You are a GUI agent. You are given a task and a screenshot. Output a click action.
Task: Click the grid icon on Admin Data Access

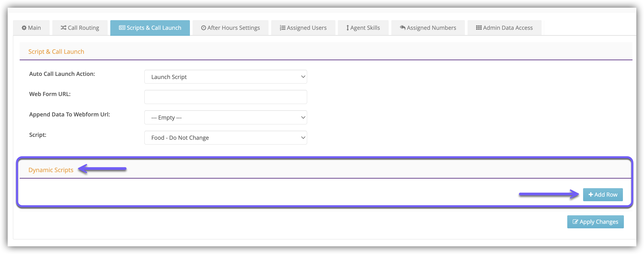click(479, 28)
